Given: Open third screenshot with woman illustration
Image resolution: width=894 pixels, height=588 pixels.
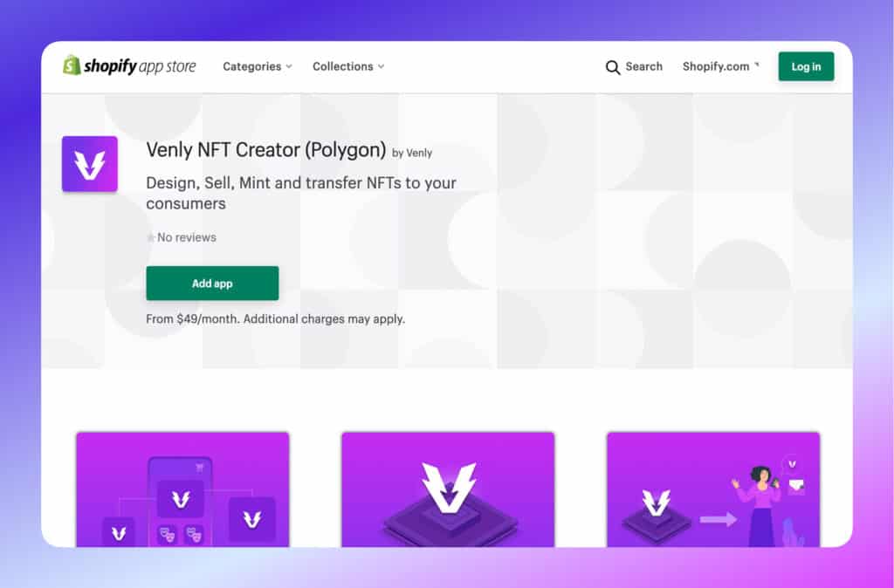Looking at the screenshot, I should (713, 489).
